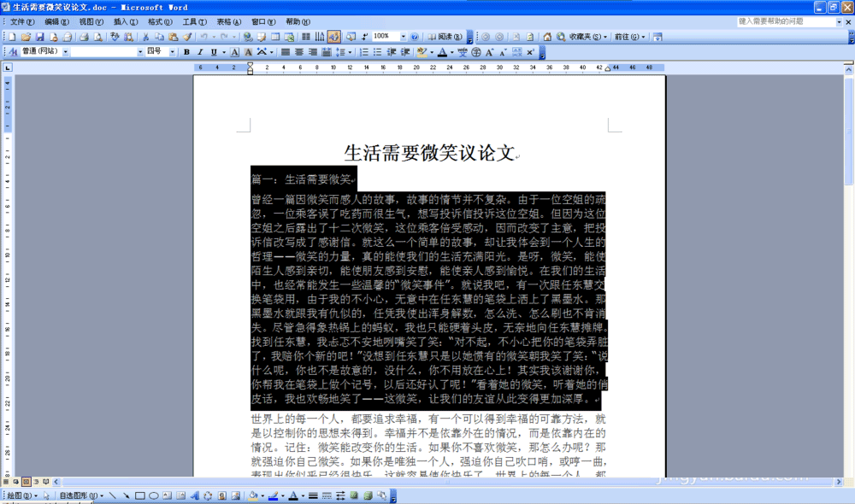Insert a hyperlink
855x504 pixels.
point(248,37)
